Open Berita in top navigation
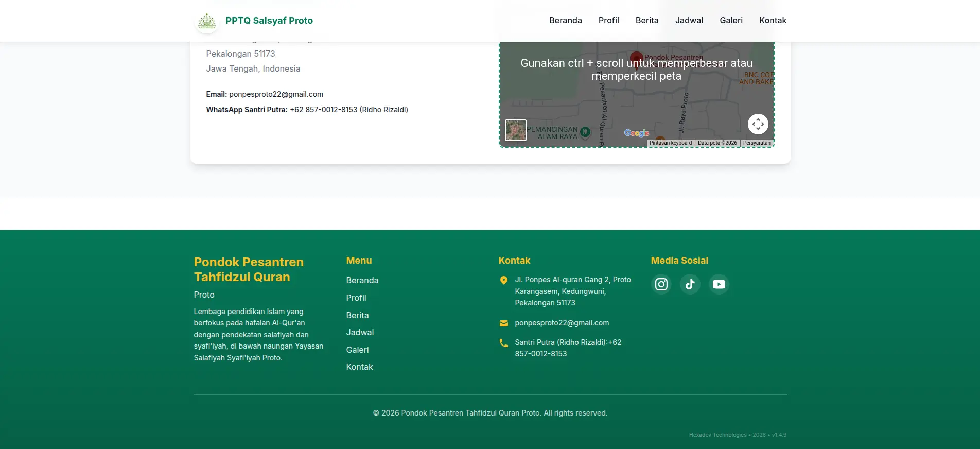 647,21
